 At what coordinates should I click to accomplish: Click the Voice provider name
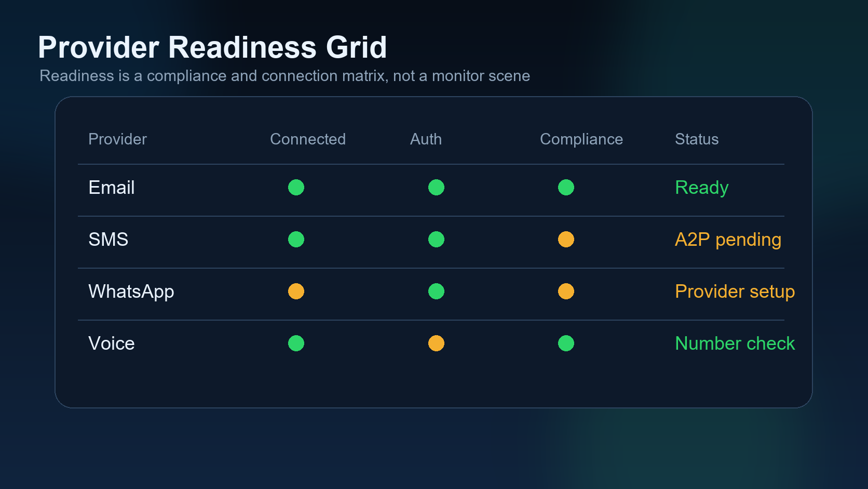coord(112,343)
